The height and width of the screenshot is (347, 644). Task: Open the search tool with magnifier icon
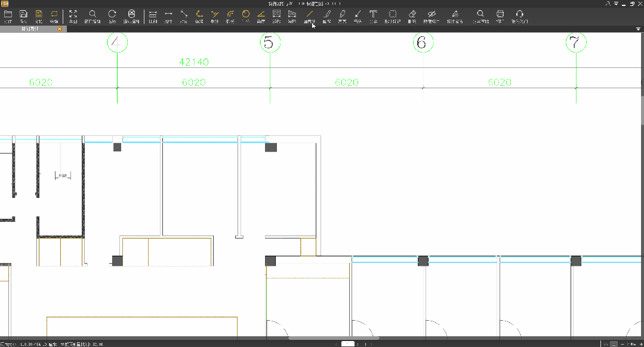coord(480,17)
